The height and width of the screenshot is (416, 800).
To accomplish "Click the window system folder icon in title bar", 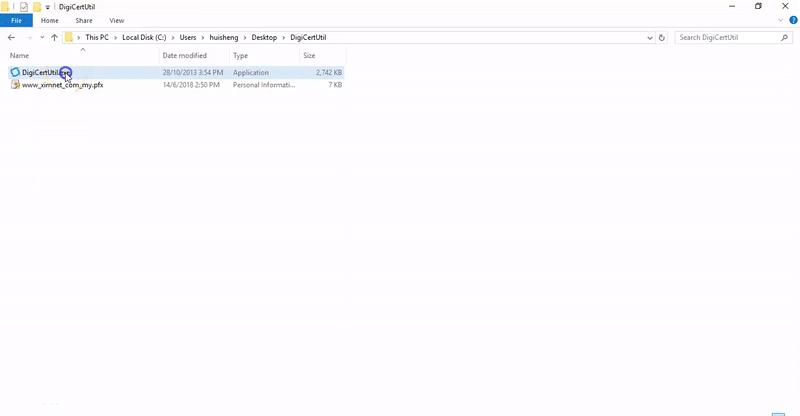I will pyautogui.click(x=5, y=7).
